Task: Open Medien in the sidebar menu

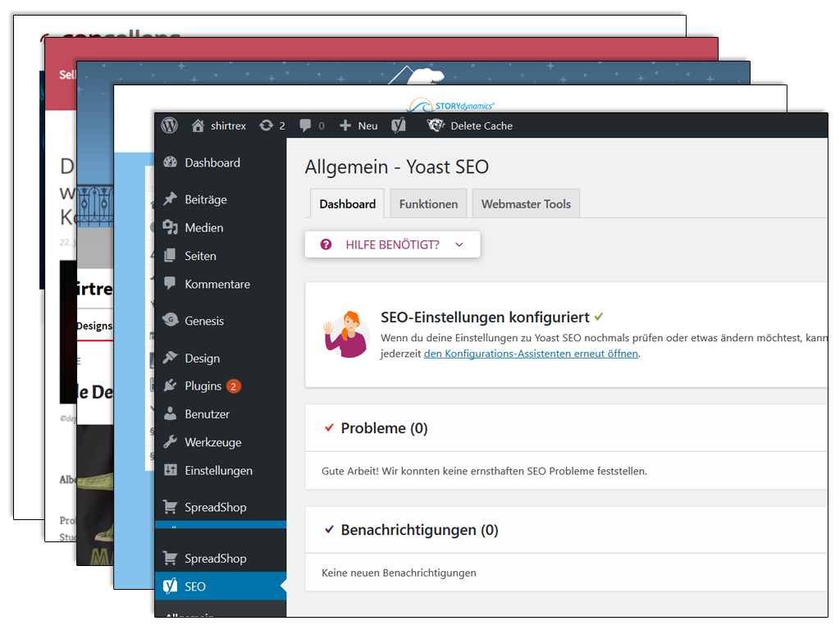Action: (x=204, y=227)
